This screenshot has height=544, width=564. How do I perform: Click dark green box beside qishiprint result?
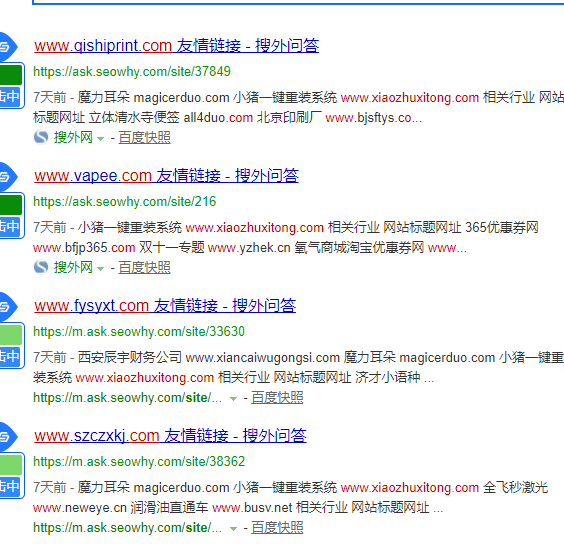[x=11, y=75]
